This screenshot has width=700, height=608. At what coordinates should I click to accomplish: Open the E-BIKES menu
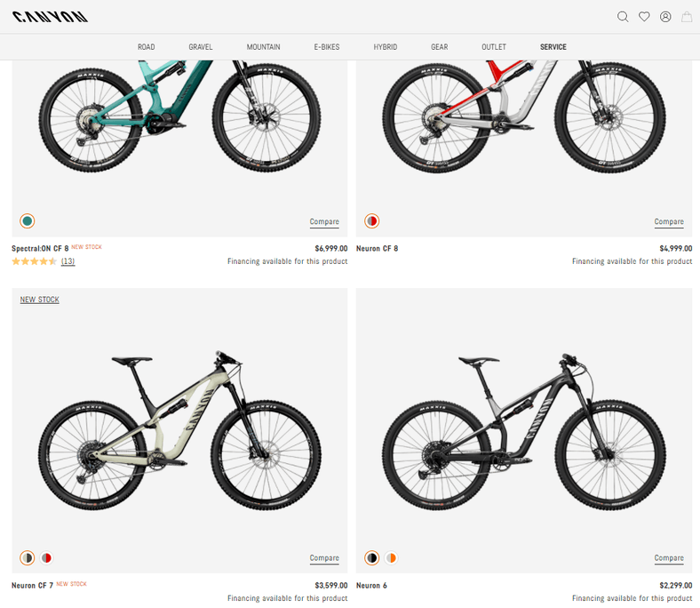tap(327, 47)
